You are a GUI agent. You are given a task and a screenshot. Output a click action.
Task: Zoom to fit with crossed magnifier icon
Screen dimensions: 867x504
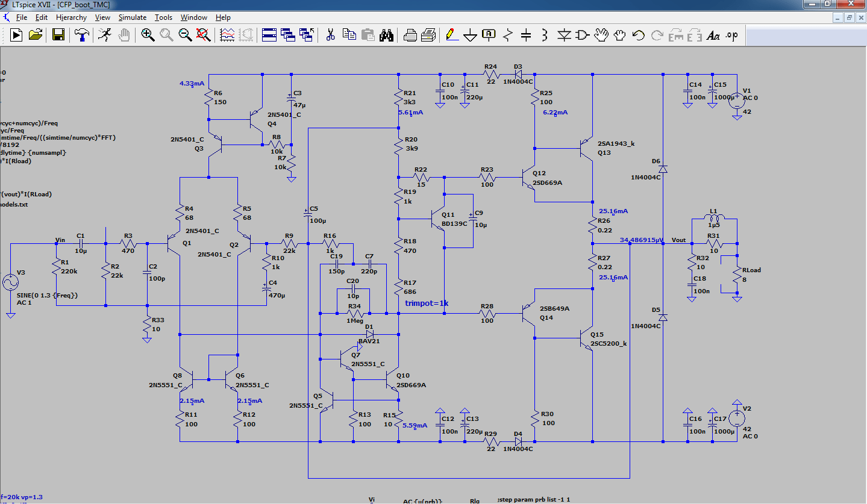204,35
